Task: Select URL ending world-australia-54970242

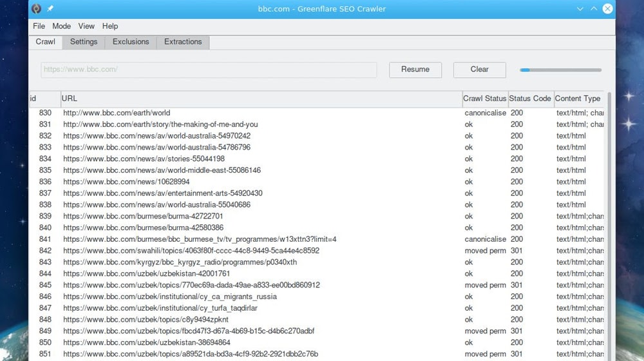Action: tap(156, 136)
